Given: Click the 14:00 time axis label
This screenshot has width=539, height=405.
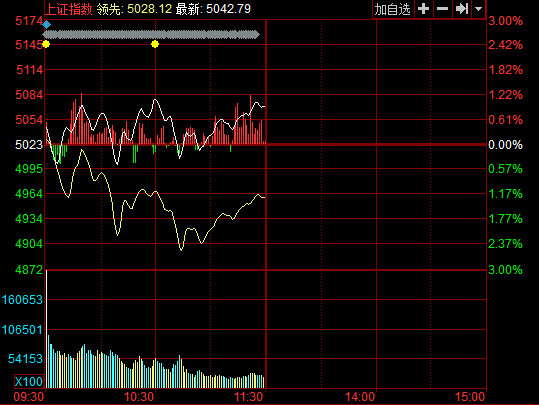Looking at the screenshot, I should tap(360, 397).
